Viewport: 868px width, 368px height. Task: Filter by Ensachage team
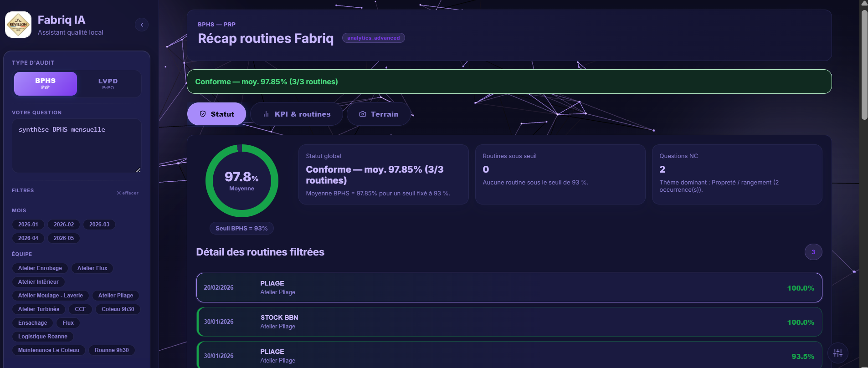[x=33, y=323]
